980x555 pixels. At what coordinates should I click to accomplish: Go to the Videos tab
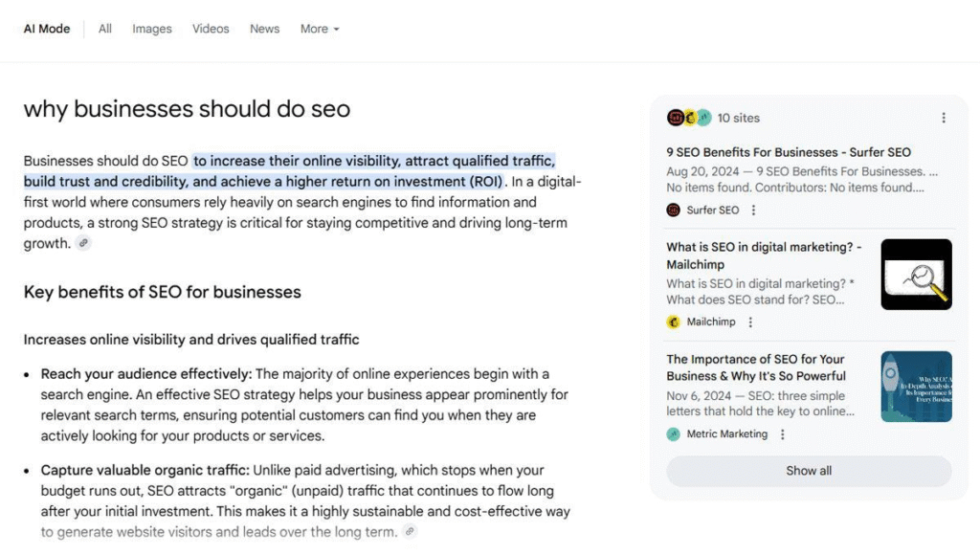(x=211, y=29)
